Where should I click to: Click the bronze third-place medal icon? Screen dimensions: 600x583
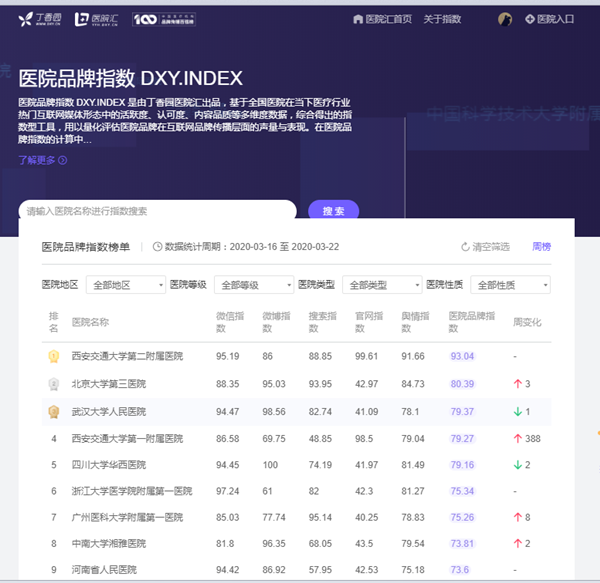tap(54, 412)
